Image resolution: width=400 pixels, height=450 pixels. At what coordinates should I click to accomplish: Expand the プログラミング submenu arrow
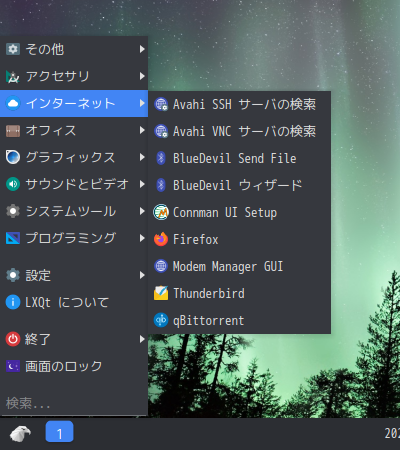[x=142, y=238]
